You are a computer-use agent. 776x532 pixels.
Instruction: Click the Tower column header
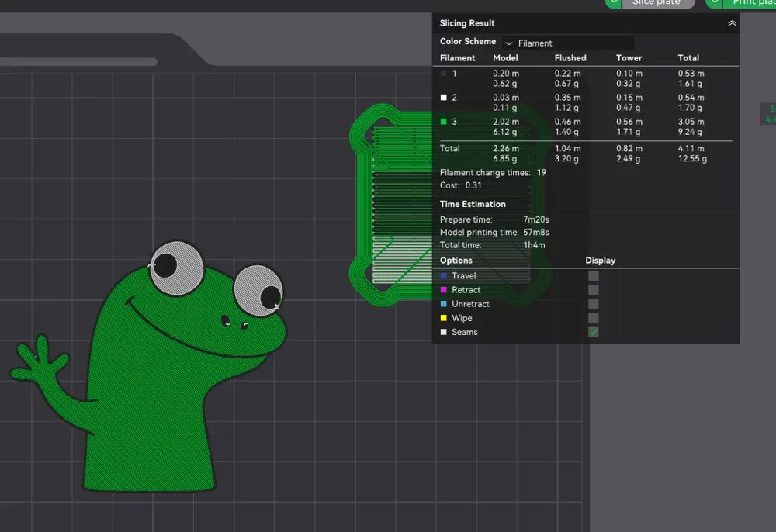629,58
